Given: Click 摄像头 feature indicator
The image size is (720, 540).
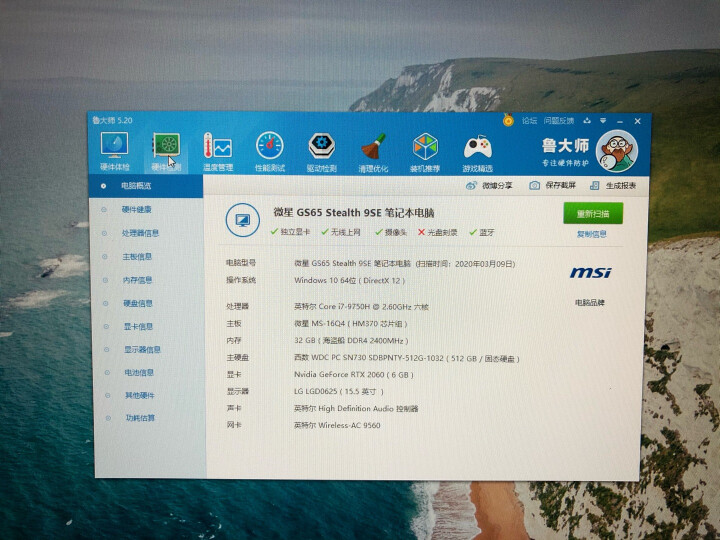Looking at the screenshot, I should click(391, 232).
